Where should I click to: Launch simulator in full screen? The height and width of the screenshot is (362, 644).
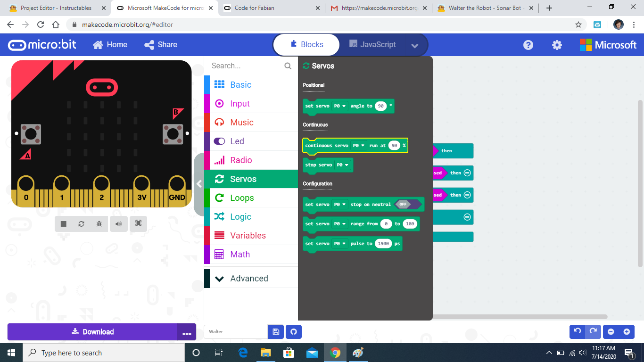click(x=138, y=223)
